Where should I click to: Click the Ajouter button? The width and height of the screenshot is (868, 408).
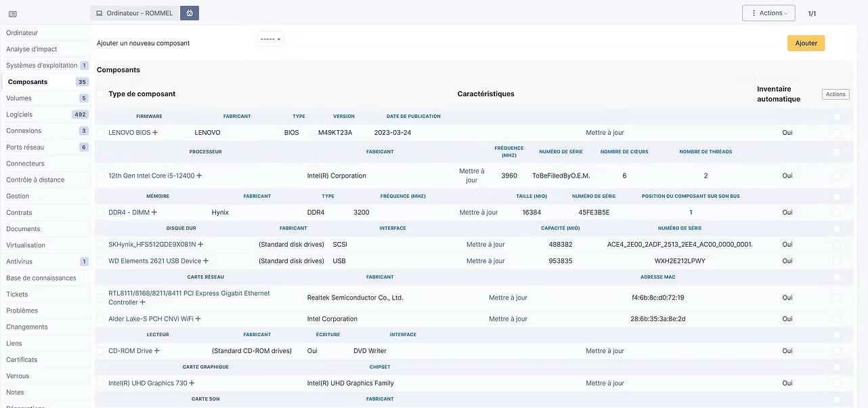[806, 43]
